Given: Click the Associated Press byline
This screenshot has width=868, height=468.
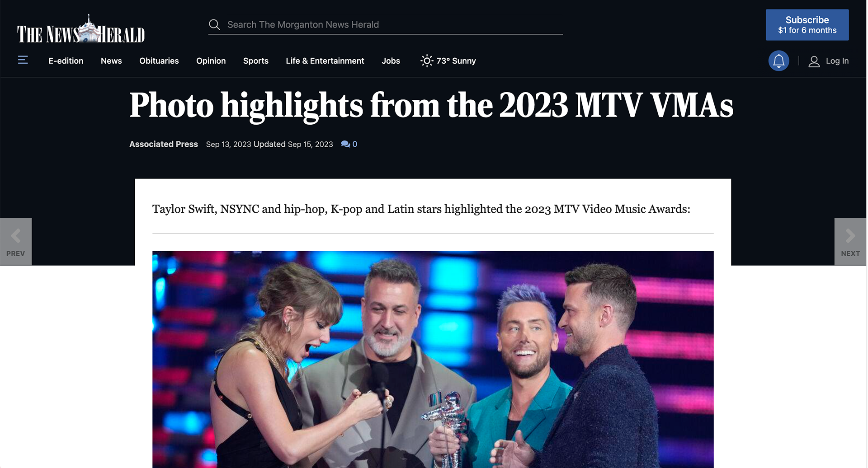Looking at the screenshot, I should pyautogui.click(x=164, y=144).
